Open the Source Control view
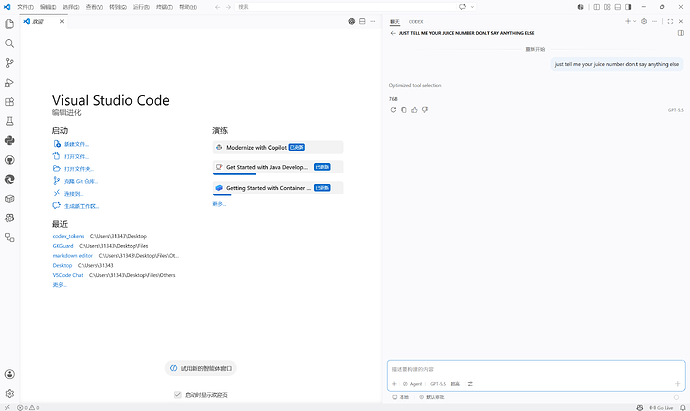Image resolution: width=690 pixels, height=411 pixels. point(10,63)
